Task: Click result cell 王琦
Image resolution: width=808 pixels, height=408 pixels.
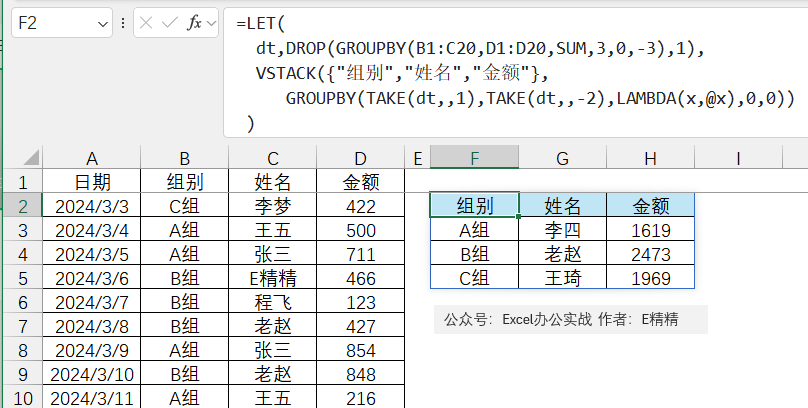Action: (563, 278)
